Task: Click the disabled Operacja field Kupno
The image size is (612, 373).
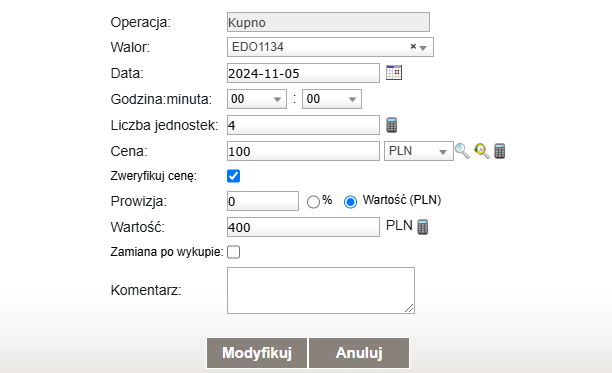Action: click(328, 22)
